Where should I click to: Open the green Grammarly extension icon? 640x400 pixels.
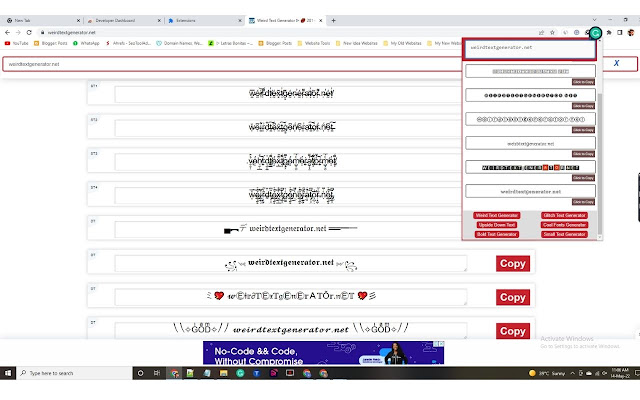point(596,33)
